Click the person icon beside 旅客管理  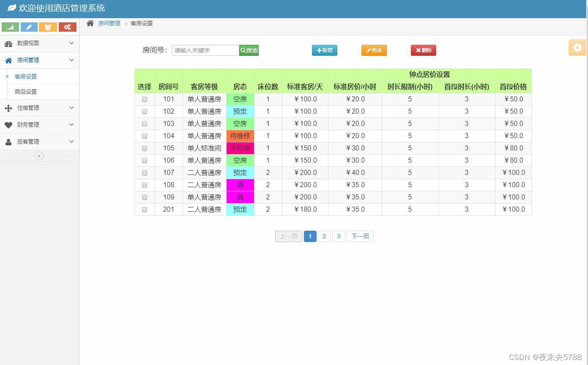pos(8,142)
